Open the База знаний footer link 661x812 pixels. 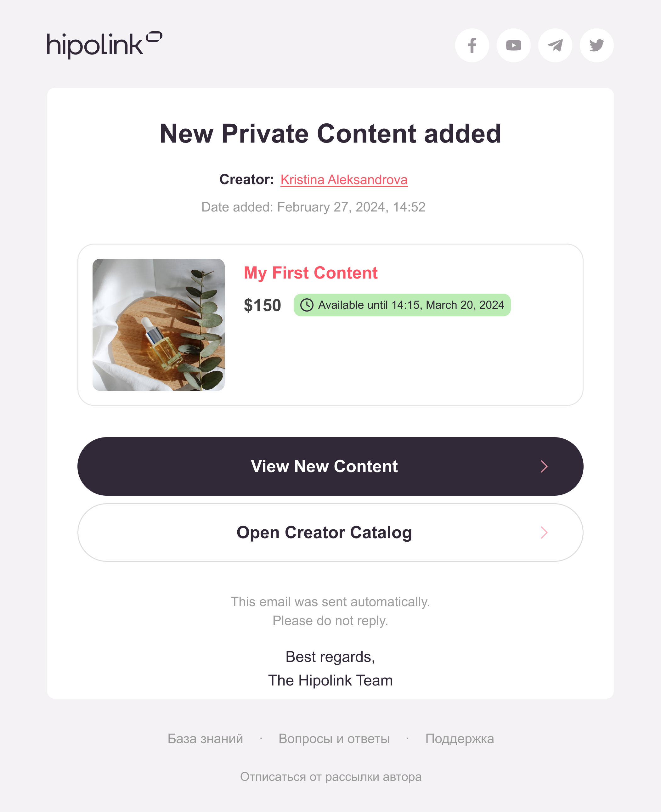(x=205, y=739)
